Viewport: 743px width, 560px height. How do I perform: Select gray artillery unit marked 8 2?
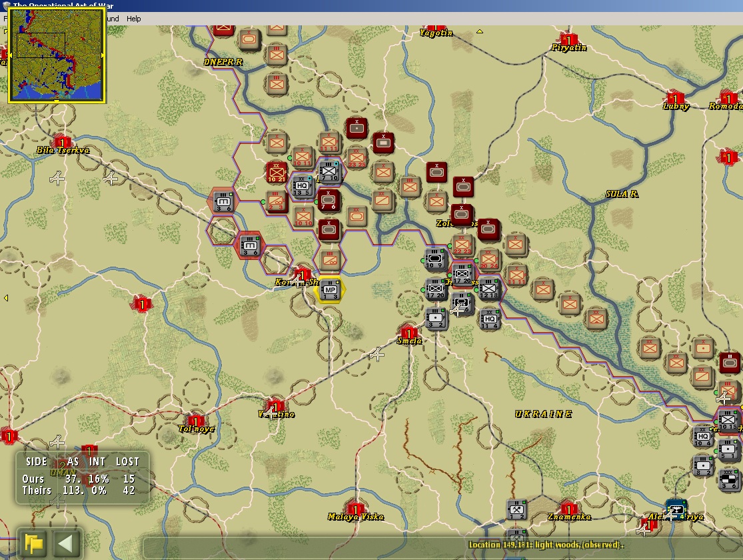point(703,465)
